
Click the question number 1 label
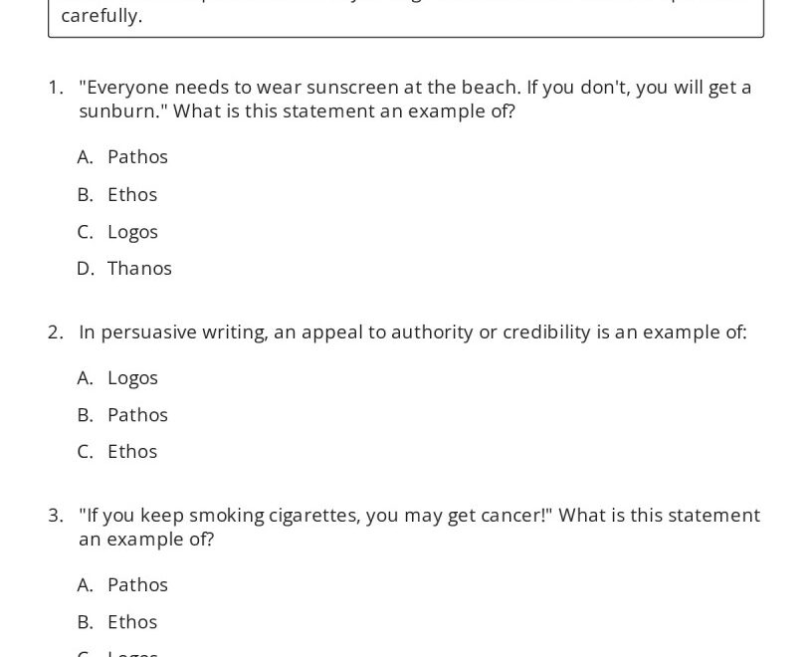point(56,88)
